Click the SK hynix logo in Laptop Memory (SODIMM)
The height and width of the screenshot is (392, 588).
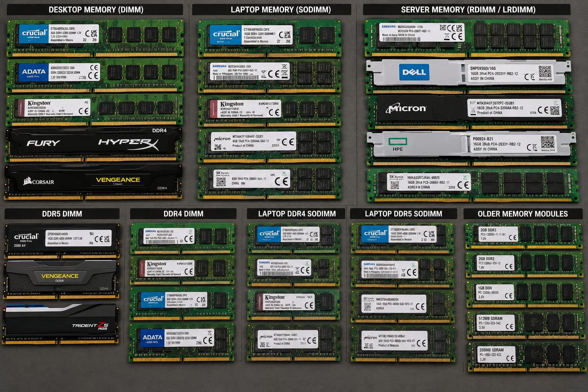[x=222, y=173]
